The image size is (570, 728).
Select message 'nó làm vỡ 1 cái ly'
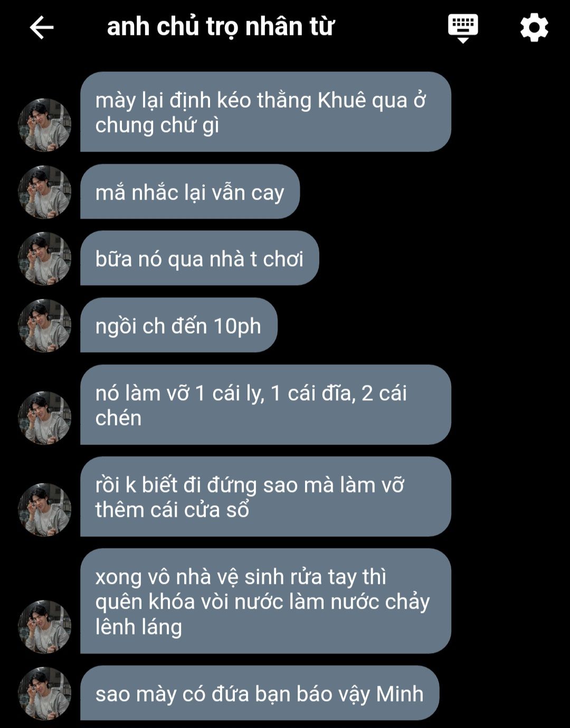pyautogui.click(x=265, y=405)
